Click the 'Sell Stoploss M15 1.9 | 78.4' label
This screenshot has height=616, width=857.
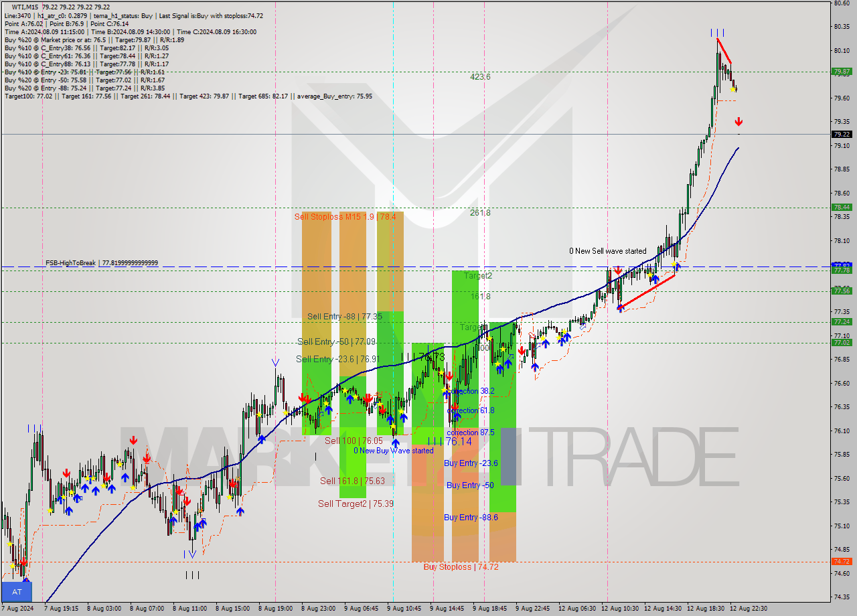(345, 217)
